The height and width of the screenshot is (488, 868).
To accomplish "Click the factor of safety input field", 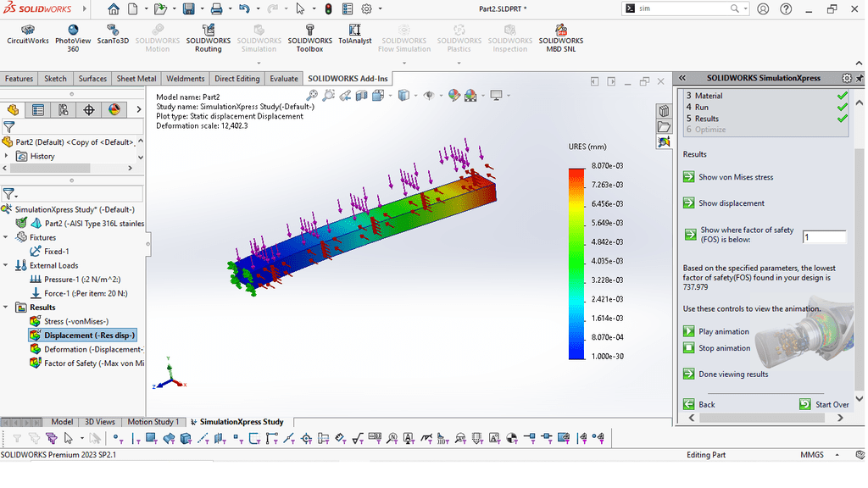I will [823, 237].
